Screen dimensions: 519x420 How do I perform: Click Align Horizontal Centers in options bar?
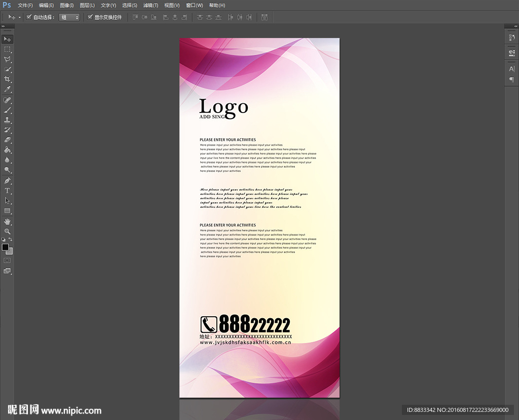coord(175,17)
